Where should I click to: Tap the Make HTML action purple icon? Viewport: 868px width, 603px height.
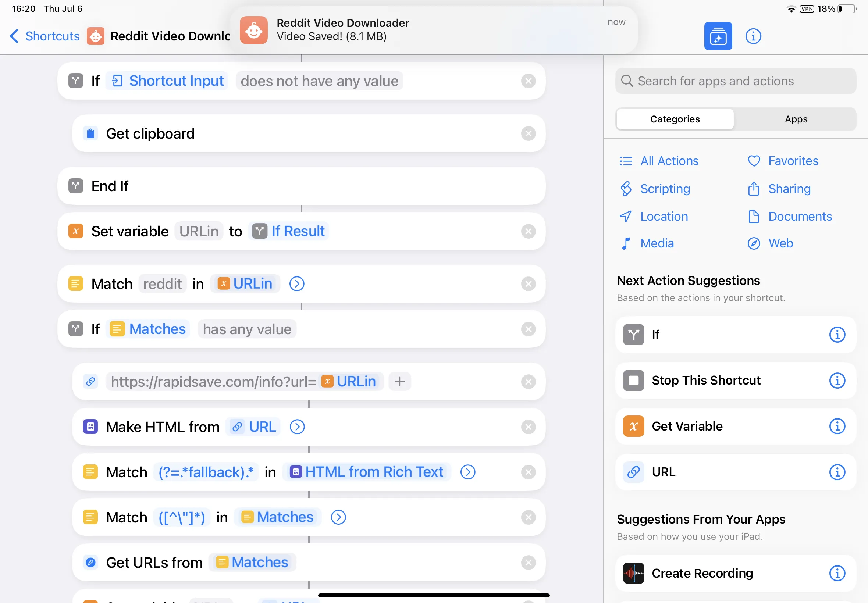[x=90, y=427]
